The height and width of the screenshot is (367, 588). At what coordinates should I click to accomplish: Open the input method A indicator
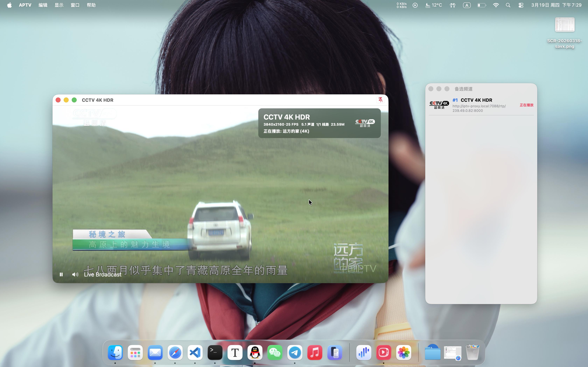click(x=467, y=5)
